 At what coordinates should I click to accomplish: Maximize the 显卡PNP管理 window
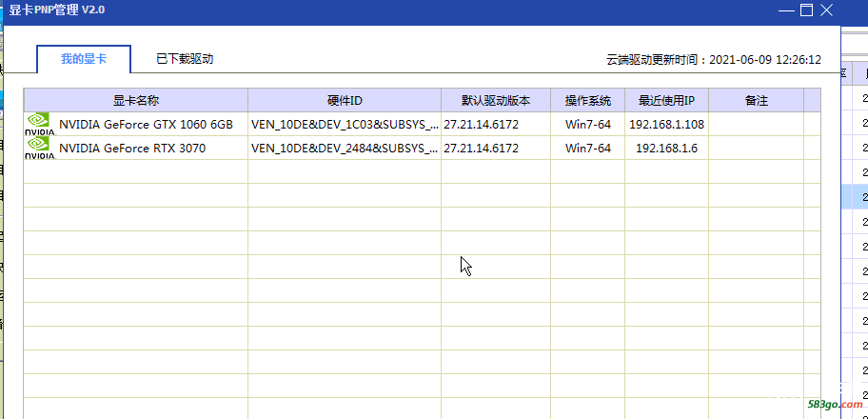tap(806, 10)
